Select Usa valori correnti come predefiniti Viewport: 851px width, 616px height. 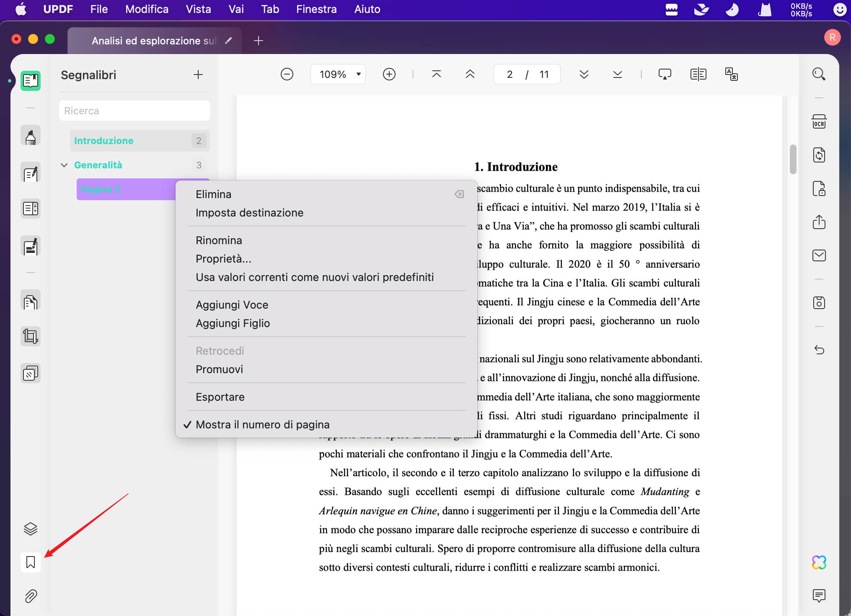[315, 277]
